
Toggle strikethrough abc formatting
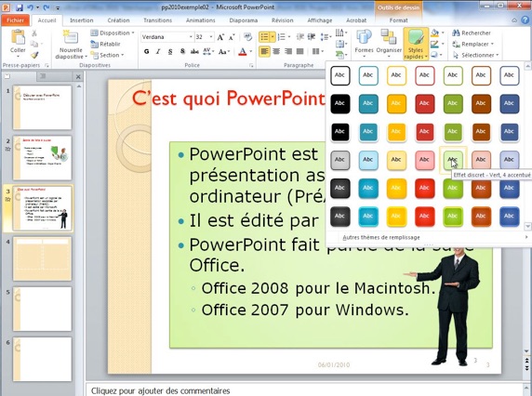pos(194,51)
